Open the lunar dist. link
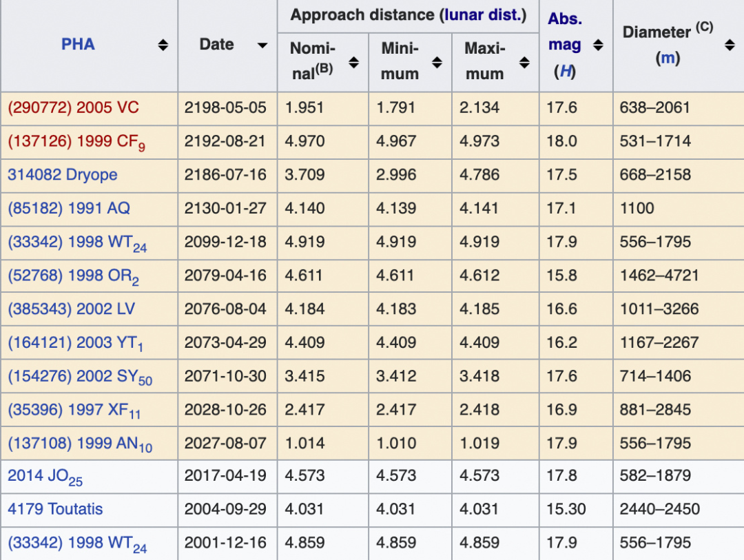 tap(485, 15)
